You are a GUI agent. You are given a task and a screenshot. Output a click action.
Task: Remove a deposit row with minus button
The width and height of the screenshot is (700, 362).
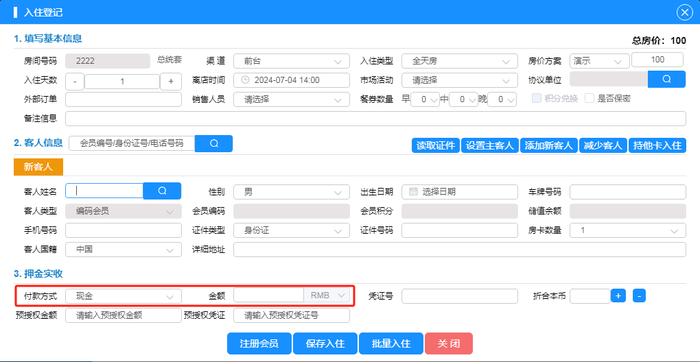[639, 295]
